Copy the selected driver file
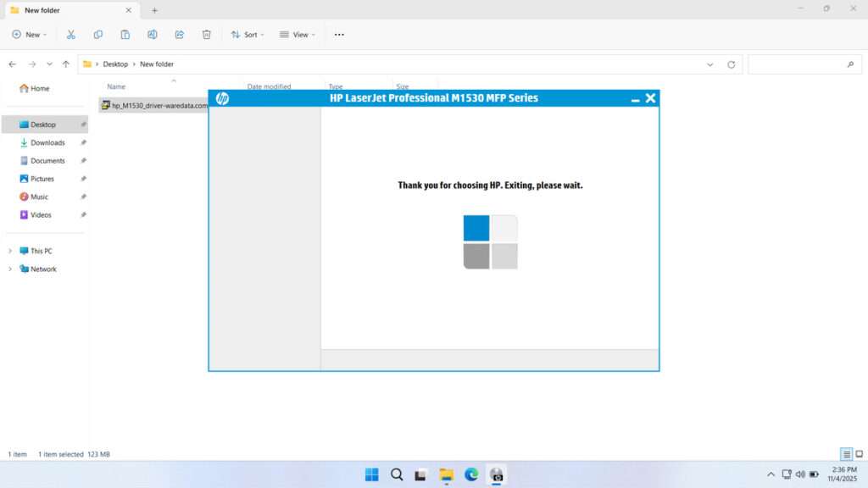This screenshot has height=488, width=868. pos(97,34)
